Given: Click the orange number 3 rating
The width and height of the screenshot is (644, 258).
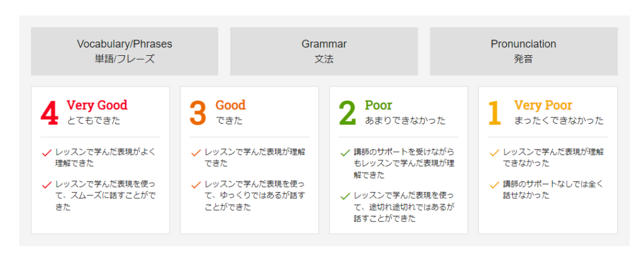Looking at the screenshot, I should coord(198,113).
